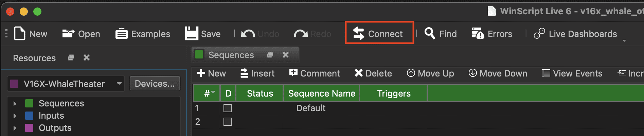Viewport: 644px width, 136px height.
Task: Add a Comment to sequences
Action: coord(314,73)
